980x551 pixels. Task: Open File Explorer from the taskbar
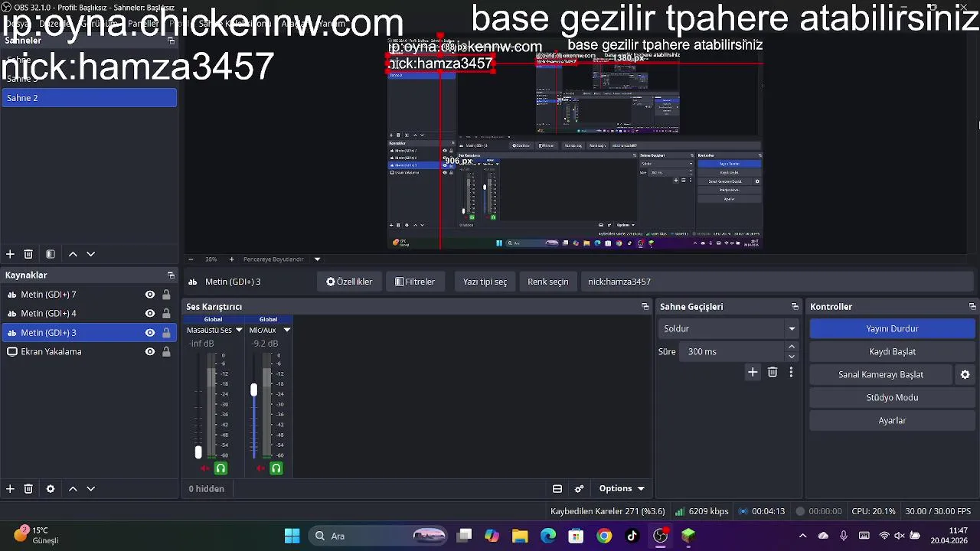click(x=520, y=536)
